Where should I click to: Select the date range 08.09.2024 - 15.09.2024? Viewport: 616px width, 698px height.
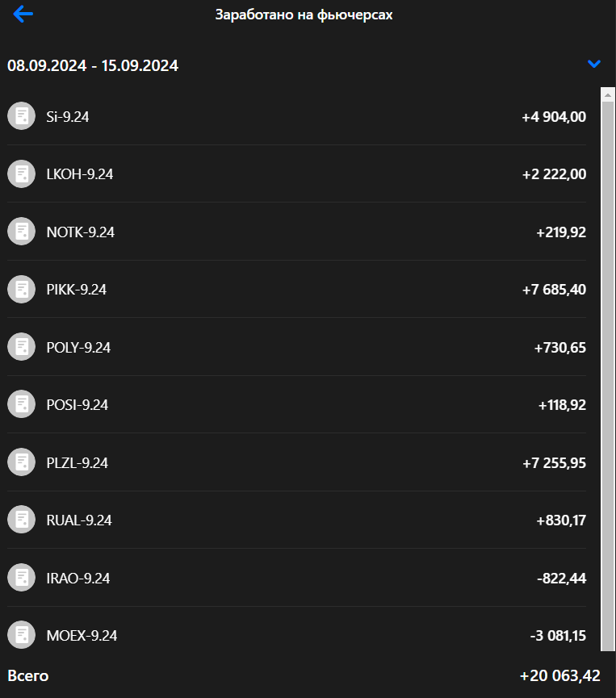[x=93, y=66]
